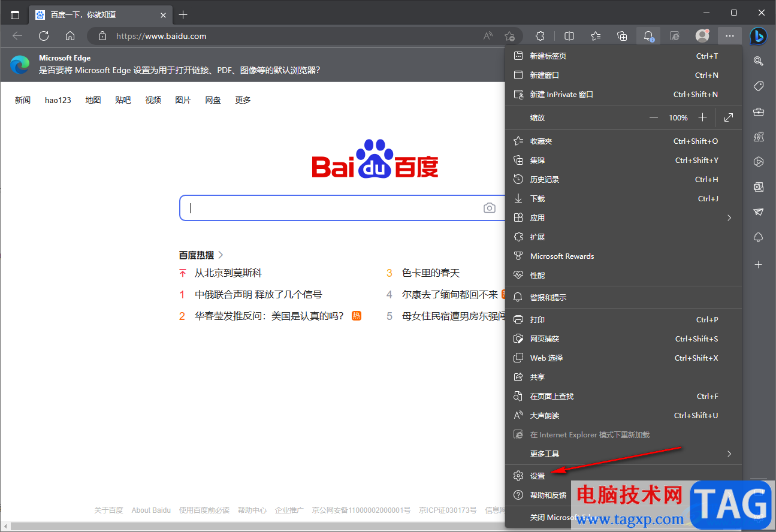Open the sidebar games chess icon
This screenshot has width=776, height=532.
coord(758,137)
